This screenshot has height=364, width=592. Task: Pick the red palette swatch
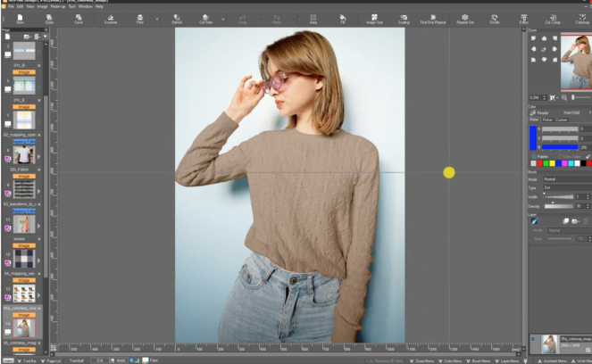tap(539, 163)
